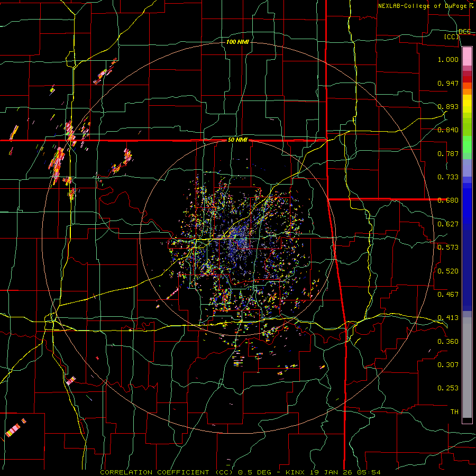Select the 0.947 scale value
The height and width of the screenshot is (476, 476).
[x=448, y=83]
